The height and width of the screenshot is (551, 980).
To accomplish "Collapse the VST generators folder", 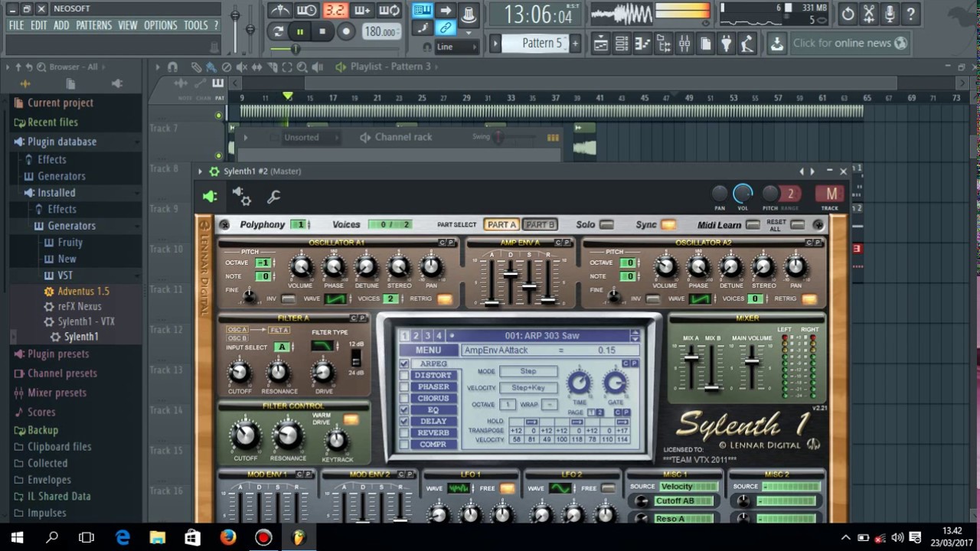I will (x=65, y=275).
